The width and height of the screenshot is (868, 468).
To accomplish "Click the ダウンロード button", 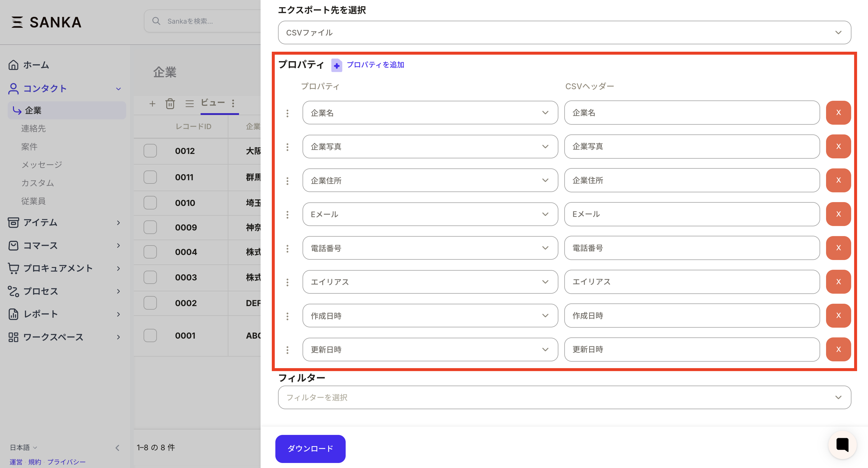I will (x=310, y=448).
